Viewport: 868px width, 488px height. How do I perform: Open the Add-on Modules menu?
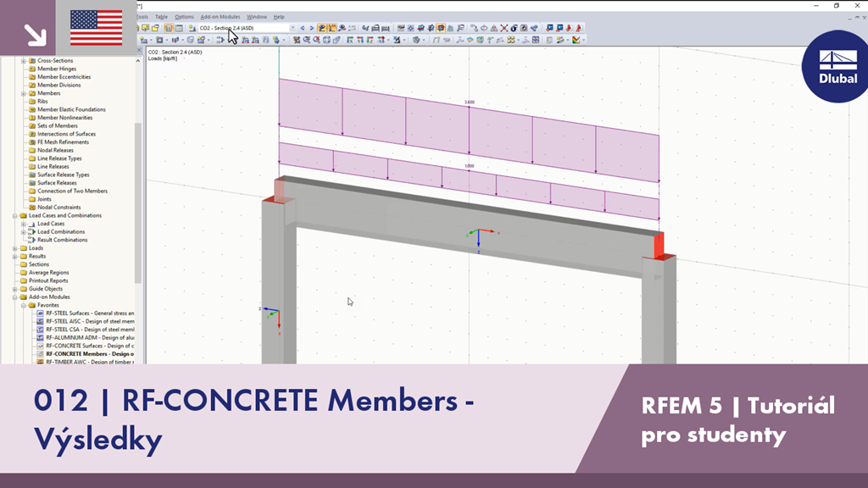220,17
